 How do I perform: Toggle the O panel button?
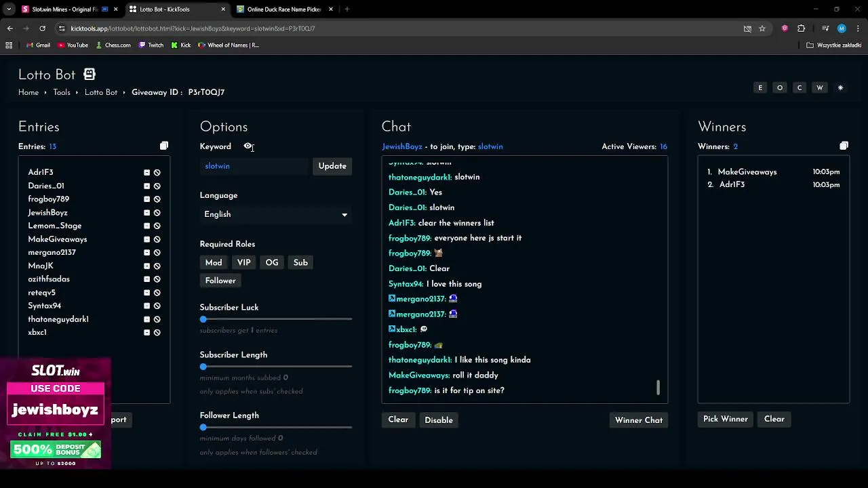click(x=780, y=88)
